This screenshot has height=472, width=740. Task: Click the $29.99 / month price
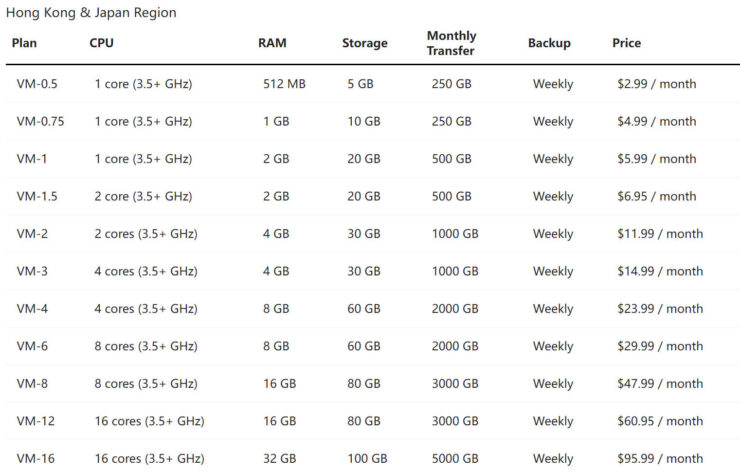pos(660,346)
